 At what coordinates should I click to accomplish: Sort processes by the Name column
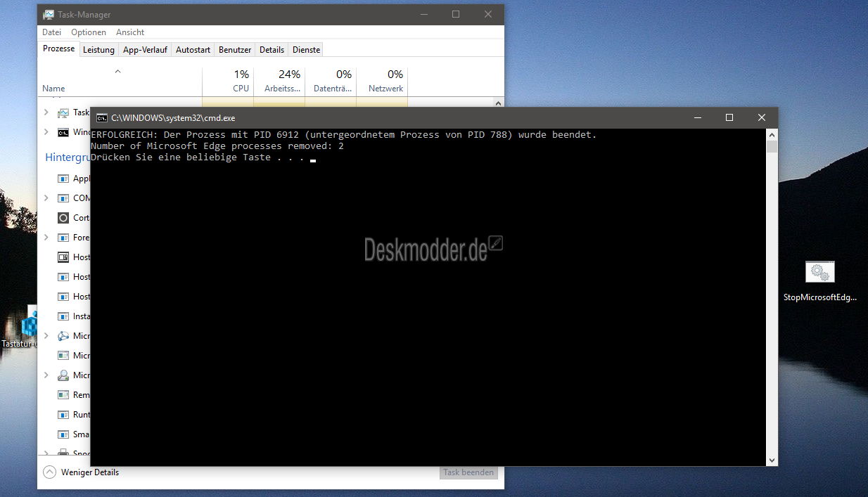[x=53, y=89]
